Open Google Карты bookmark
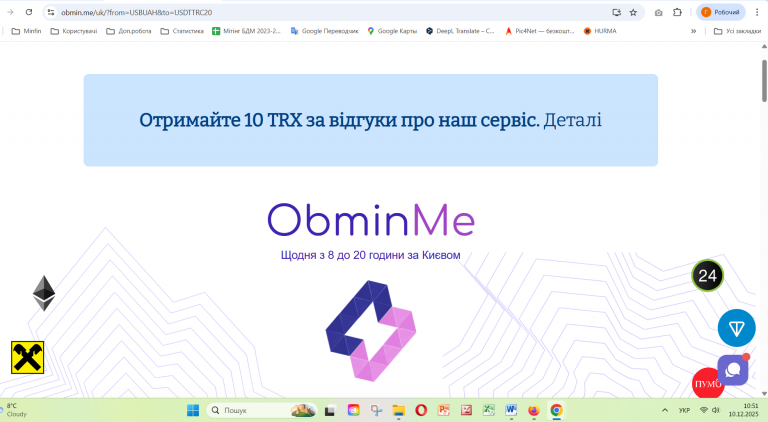Screen dimensions: 768x422 point(392,31)
